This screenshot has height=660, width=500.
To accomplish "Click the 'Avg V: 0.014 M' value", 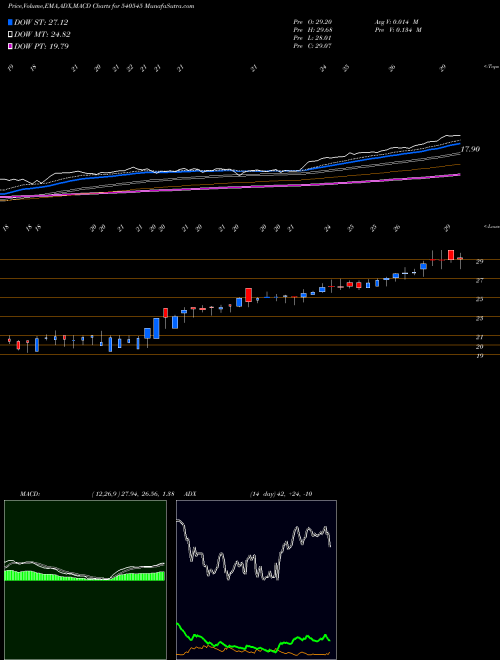I will tap(396, 22).
